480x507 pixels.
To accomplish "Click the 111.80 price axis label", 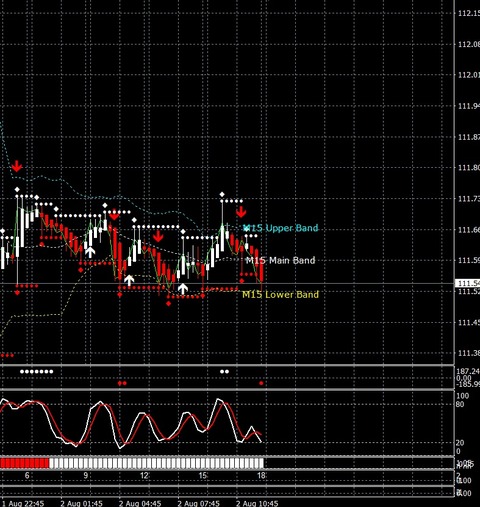I will tap(469, 167).
